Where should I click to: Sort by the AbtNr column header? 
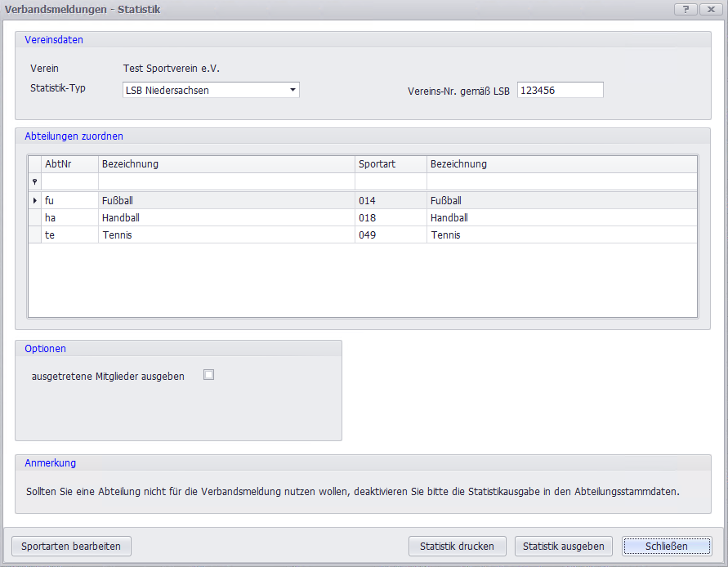coord(69,164)
